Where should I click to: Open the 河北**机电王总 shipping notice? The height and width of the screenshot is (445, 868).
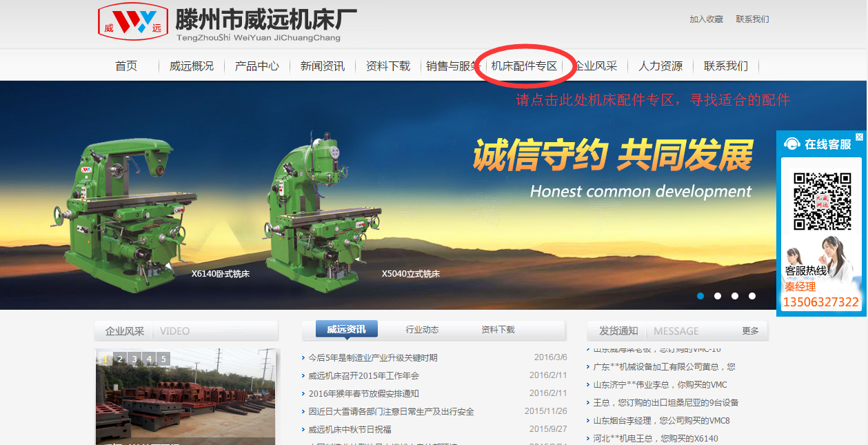(x=656, y=438)
